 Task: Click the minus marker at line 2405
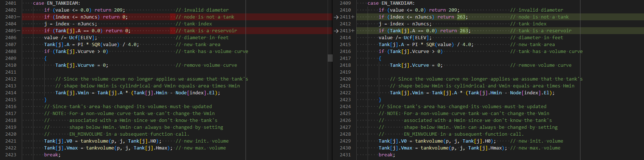pyautogui.click(x=19, y=31)
